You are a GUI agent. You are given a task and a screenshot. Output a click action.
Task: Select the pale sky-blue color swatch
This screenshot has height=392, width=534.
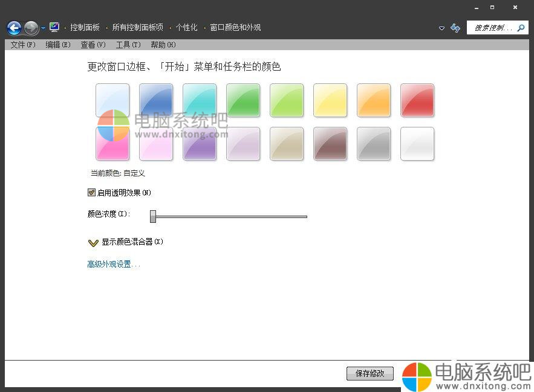[112, 100]
